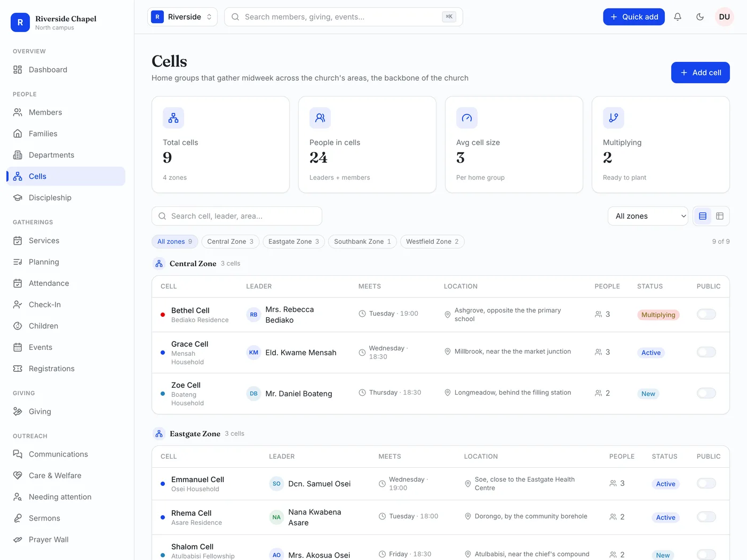Open Check-In from the sidebar
Image resolution: width=747 pixels, height=560 pixels.
[x=66, y=305]
